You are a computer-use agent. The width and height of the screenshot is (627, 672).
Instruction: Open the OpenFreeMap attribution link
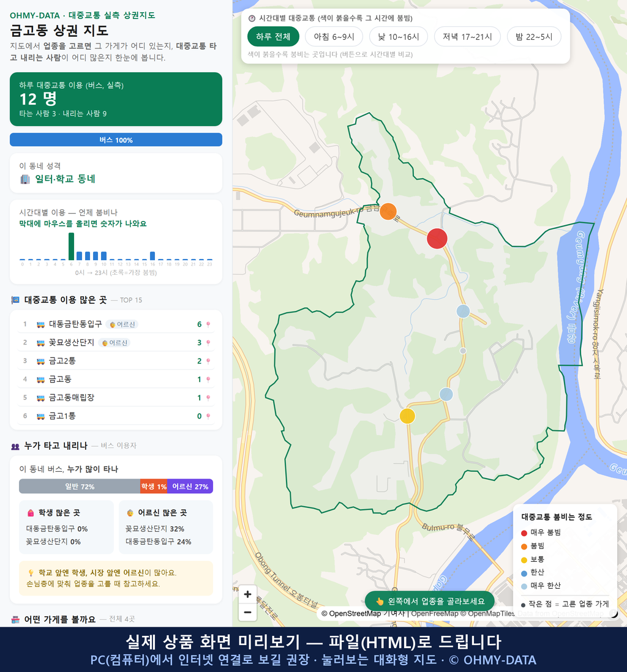(x=435, y=614)
